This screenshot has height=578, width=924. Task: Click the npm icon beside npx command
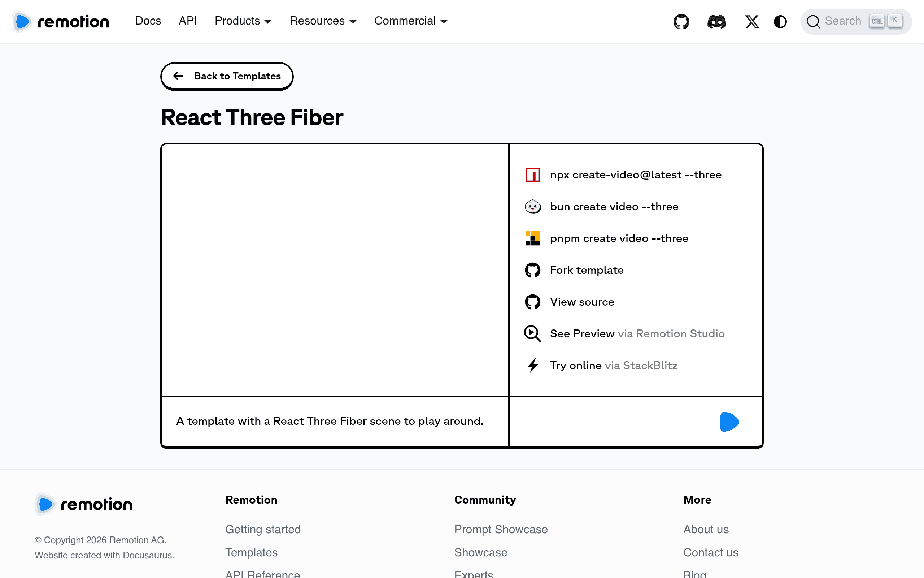tap(533, 175)
